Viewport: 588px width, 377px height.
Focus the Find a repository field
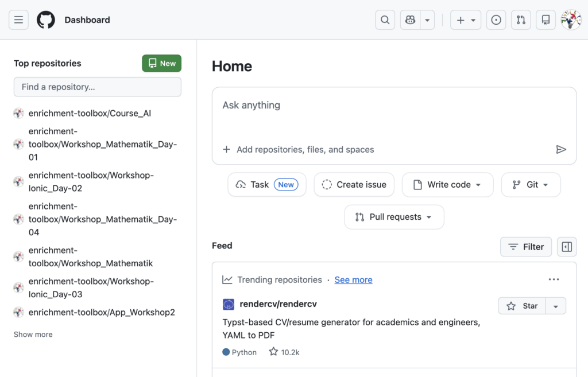pyautogui.click(x=98, y=87)
